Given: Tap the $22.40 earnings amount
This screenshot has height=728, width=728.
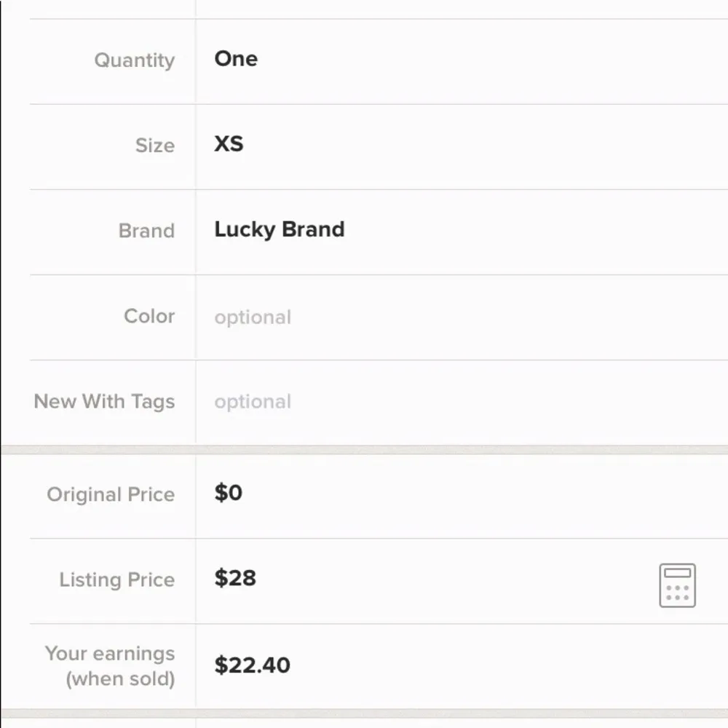Looking at the screenshot, I should [252, 665].
